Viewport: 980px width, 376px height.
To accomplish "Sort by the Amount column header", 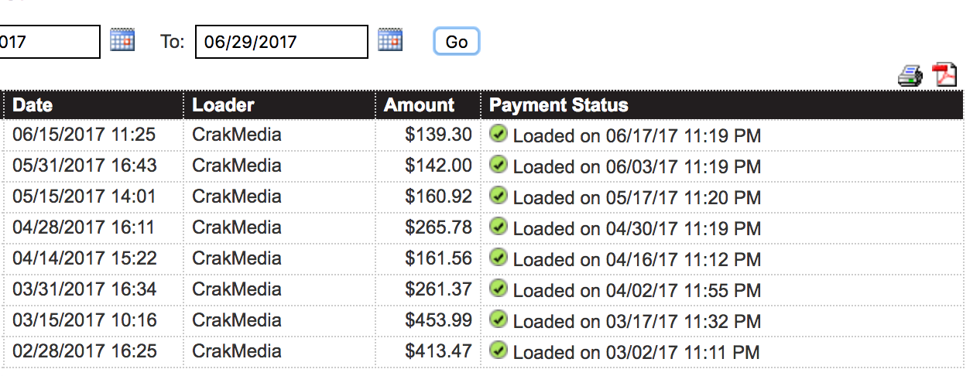I will tap(419, 105).
